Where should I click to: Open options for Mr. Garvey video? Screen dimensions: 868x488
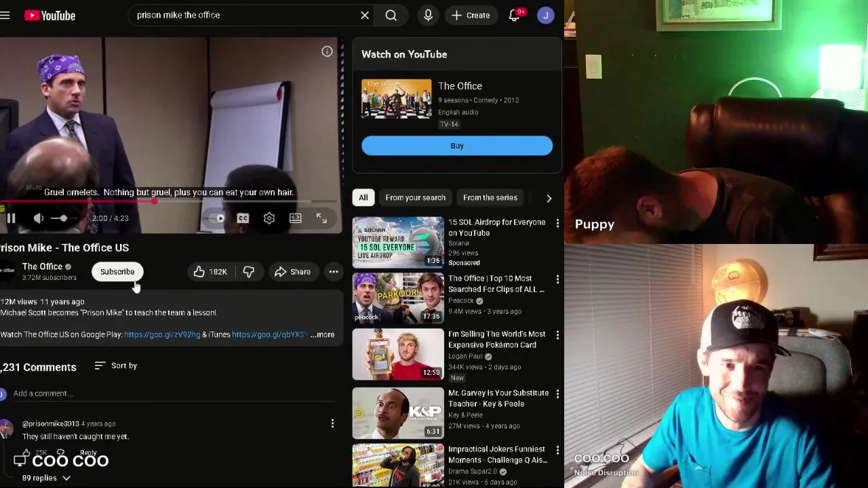[557, 394]
